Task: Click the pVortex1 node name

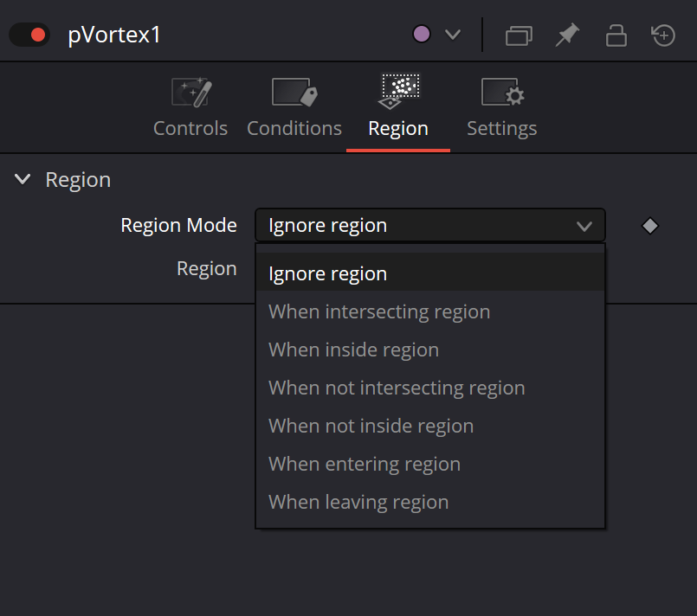Action: click(114, 35)
